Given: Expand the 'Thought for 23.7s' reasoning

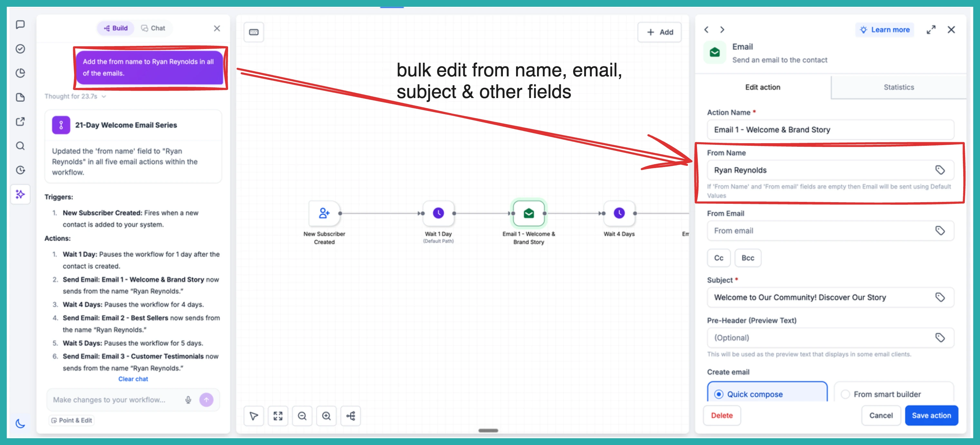Looking at the screenshot, I should click(75, 96).
